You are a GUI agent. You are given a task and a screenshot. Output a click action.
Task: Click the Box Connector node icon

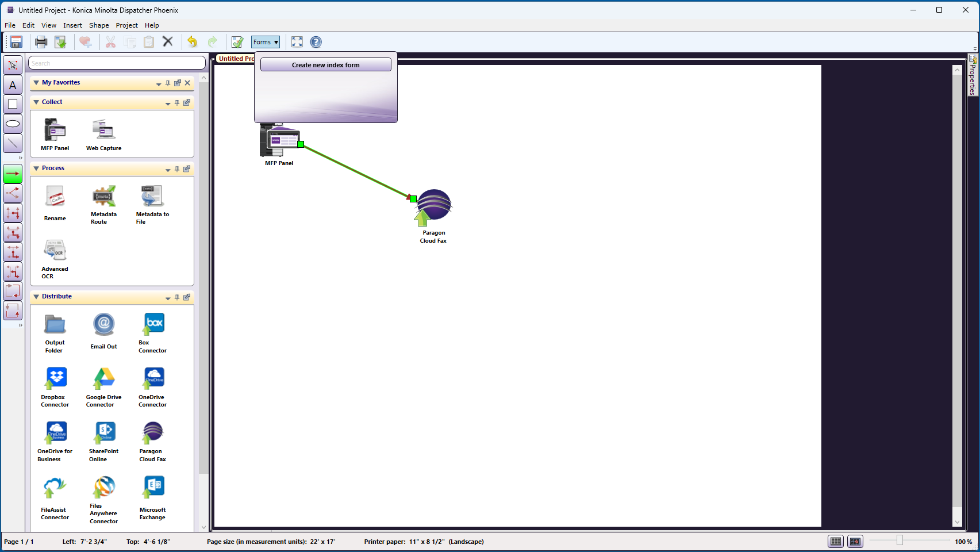point(154,324)
